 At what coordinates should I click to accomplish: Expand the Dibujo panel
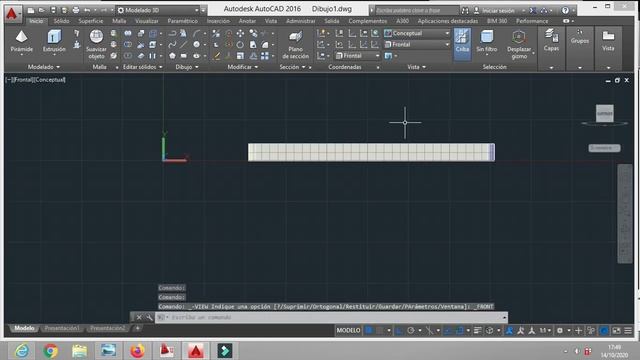[x=187, y=67]
